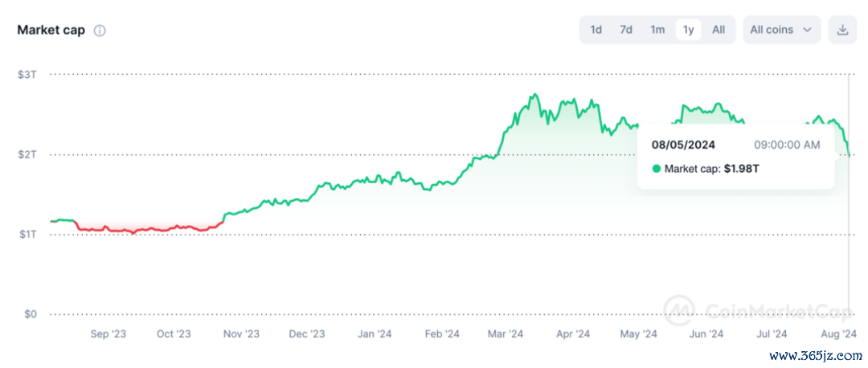Expand the All coins chevron arrow

click(x=807, y=30)
